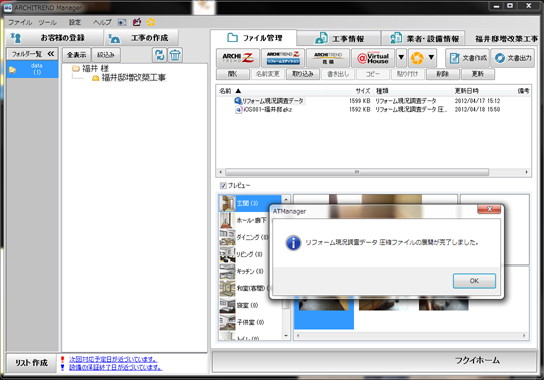Viewport: 544px width, 380px height.
Task: Launch ARCHITREND 見積
Action: tap(328, 58)
